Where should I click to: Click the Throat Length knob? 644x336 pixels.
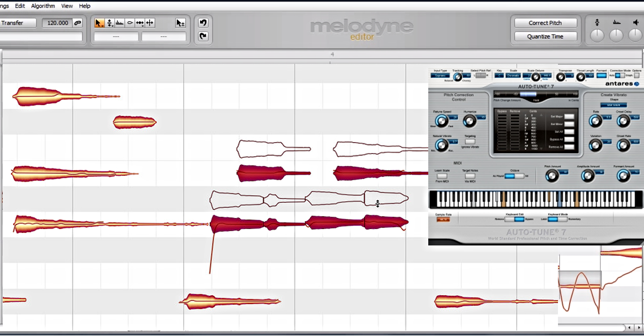[x=581, y=77]
